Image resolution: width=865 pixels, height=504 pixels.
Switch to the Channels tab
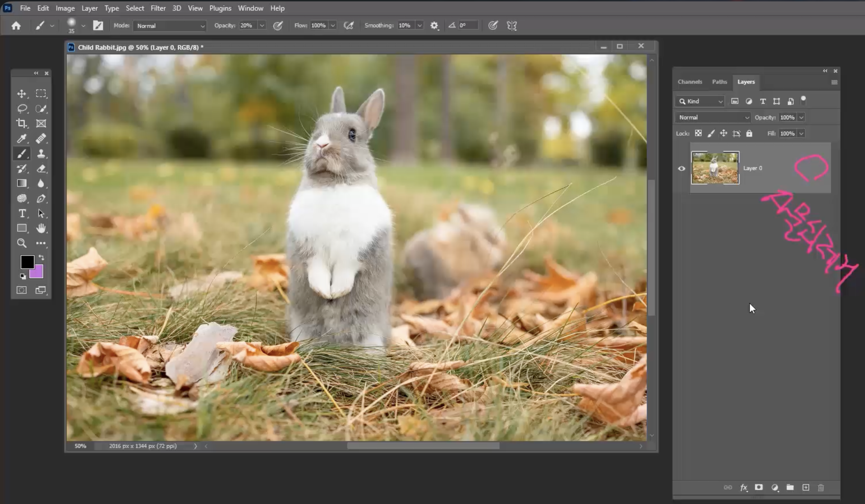tap(690, 82)
